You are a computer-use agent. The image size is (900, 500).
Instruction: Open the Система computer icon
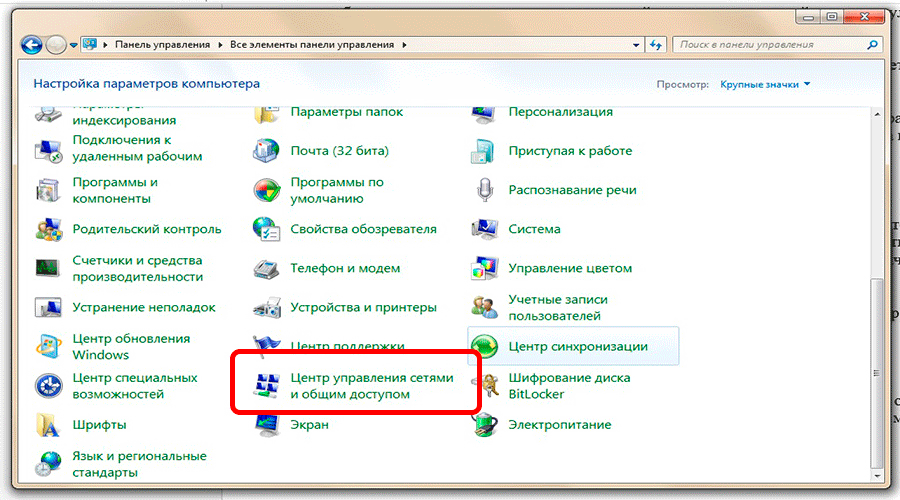coord(484,229)
